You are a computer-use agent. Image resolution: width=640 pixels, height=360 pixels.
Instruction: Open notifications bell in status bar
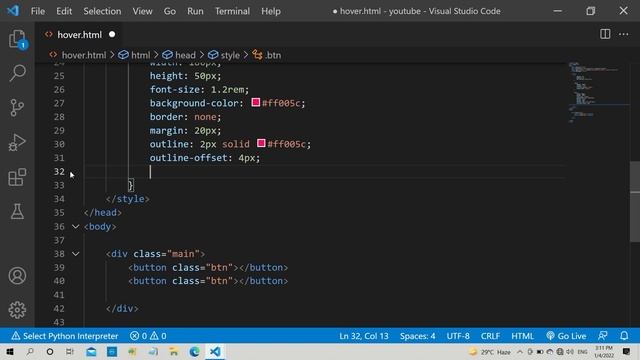pyautogui.click(x=624, y=336)
